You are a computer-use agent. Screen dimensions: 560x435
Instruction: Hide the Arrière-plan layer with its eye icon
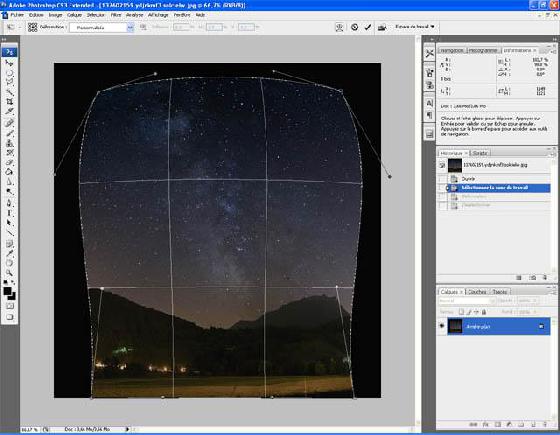point(442,326)
